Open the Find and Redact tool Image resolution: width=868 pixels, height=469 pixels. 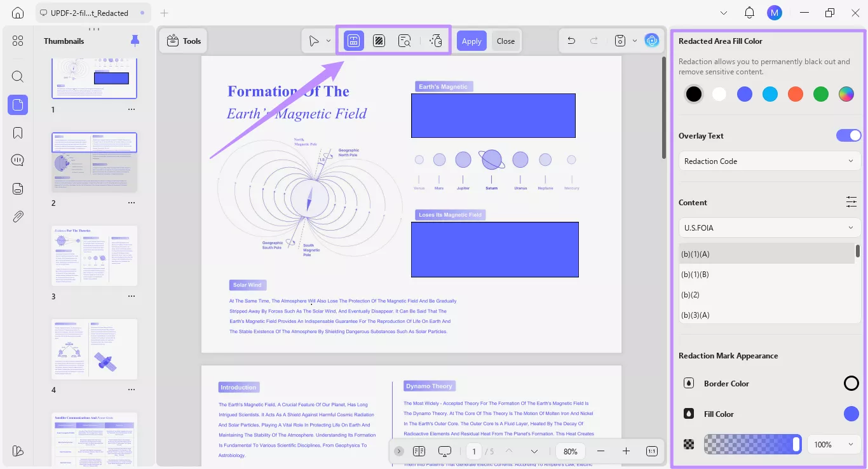tap(404, 41)
